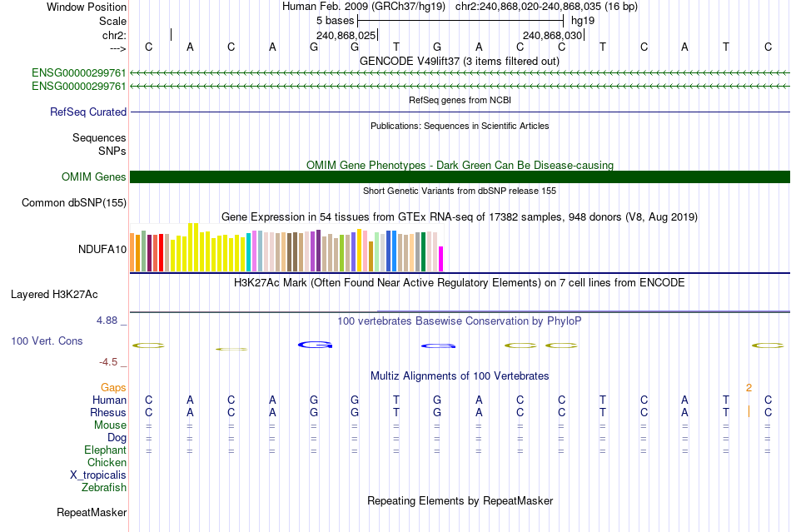This screenshot has width=791, height=532.
Task: Click the GTEx Gene Expression in 54 tissues title
Action: tap(460, 217)
